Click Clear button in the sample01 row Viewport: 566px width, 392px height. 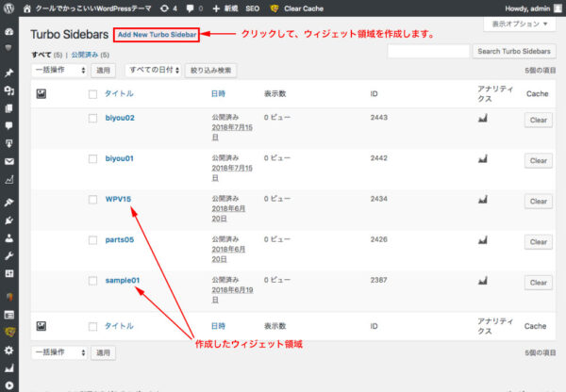pos(539,283)
